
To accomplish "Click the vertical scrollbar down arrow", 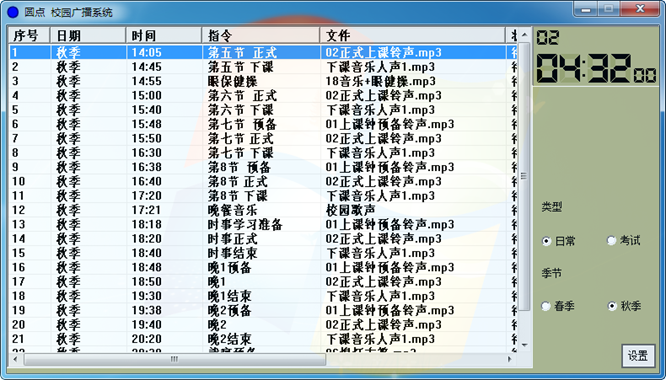I will (524, 345).
